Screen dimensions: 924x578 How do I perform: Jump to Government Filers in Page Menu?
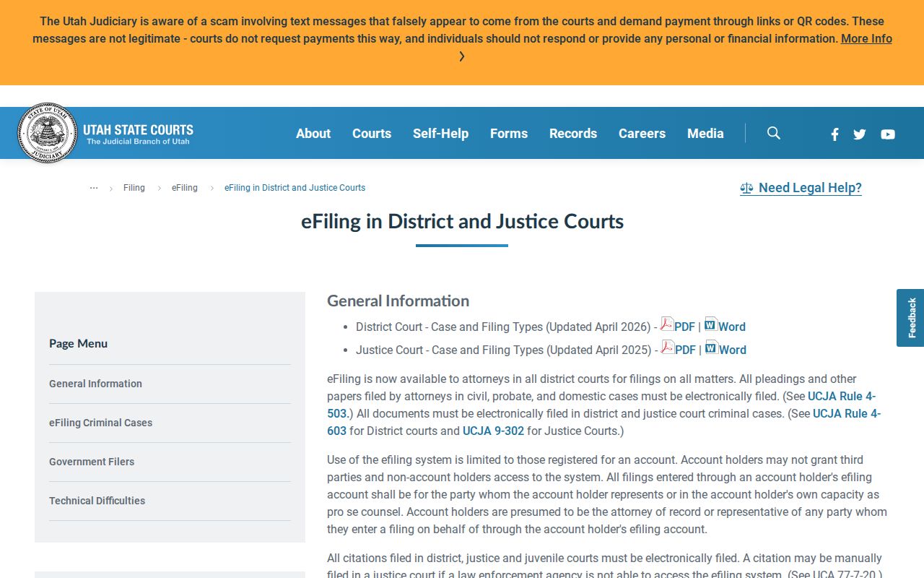92,462
